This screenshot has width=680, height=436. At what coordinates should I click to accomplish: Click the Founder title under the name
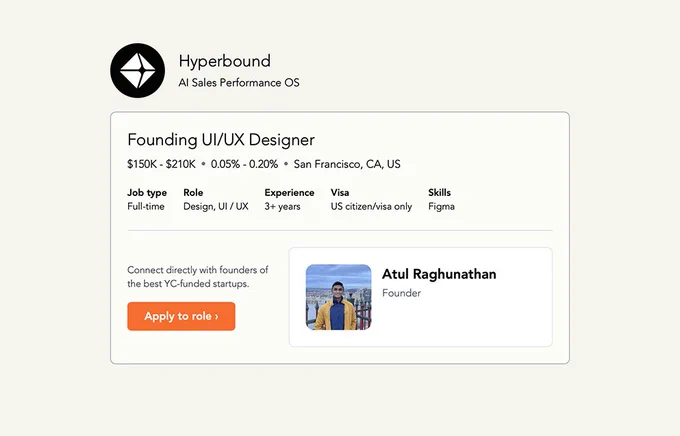pyautogui.click(x=402, y=293)
